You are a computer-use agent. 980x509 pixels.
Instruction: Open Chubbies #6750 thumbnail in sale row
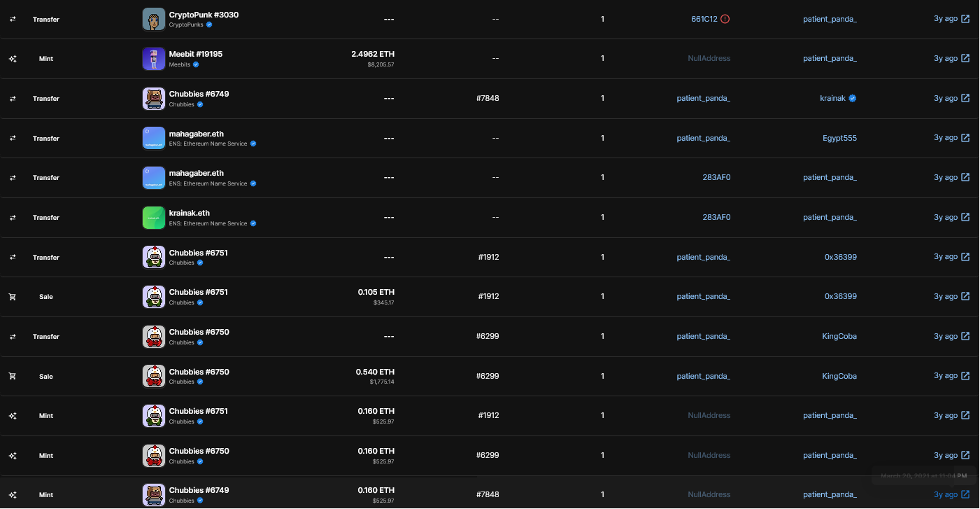(x=154, y=376)
